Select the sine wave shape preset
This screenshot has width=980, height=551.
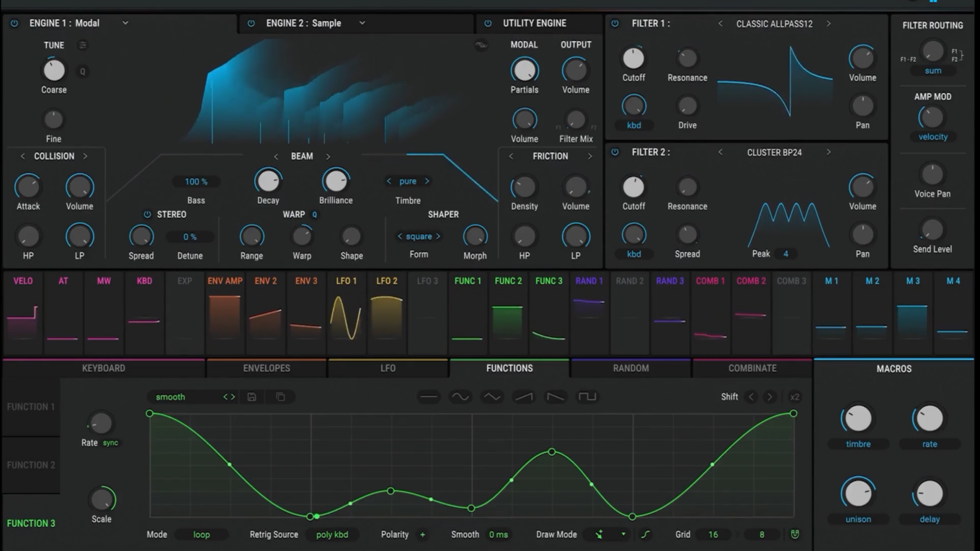click(460, 397)
